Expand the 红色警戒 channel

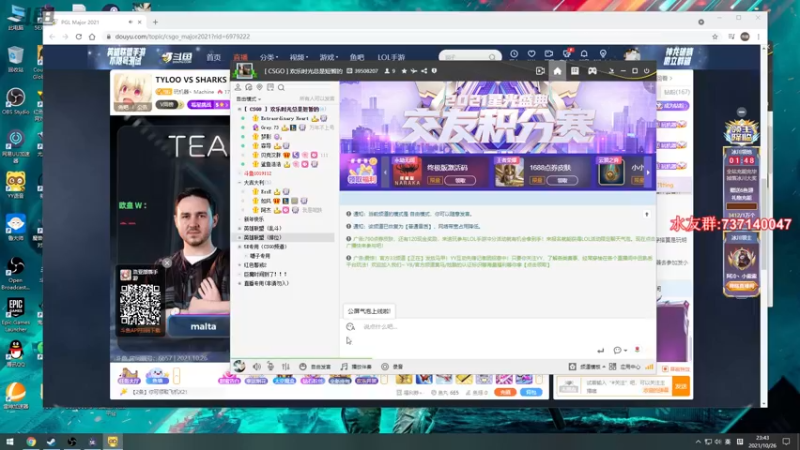tap(239, 265)
